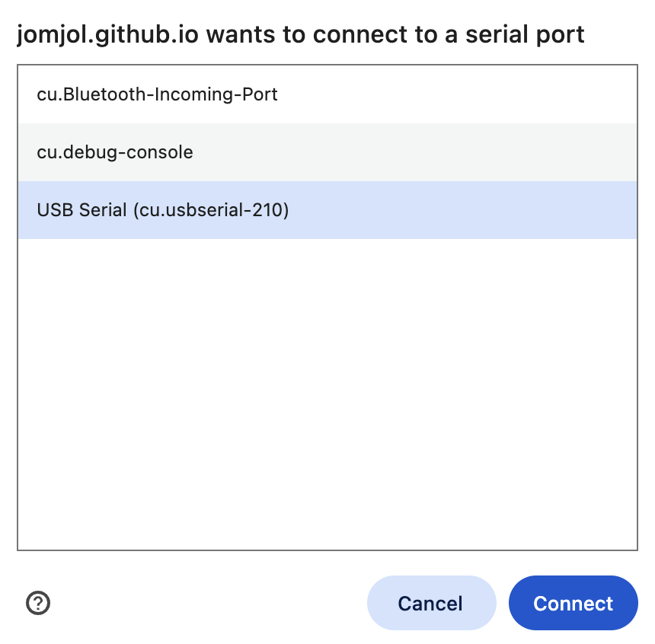Image resolution: width=655 pixels, height=644 pixels.
Task: Click the help question mark icon
Action: click(x=38, y=603)
